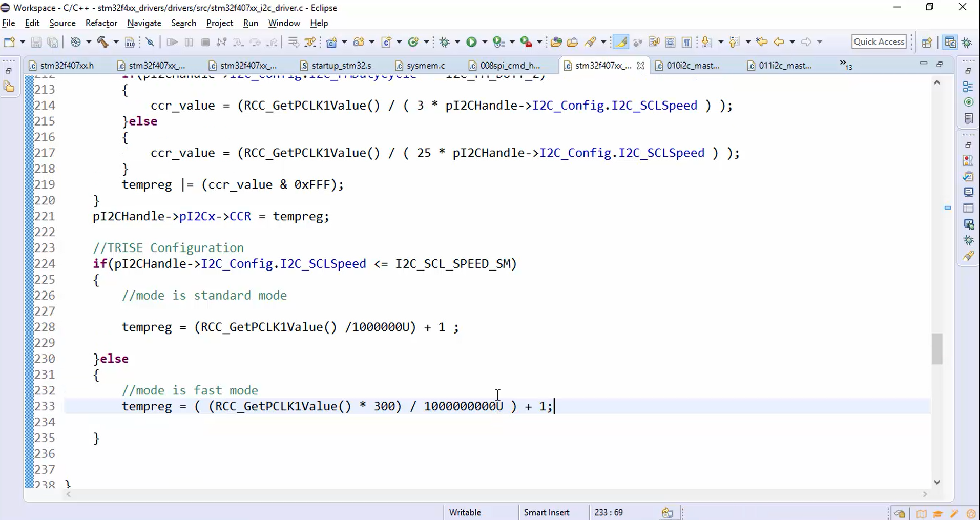Open the Properties table view icon

point(968,208)
